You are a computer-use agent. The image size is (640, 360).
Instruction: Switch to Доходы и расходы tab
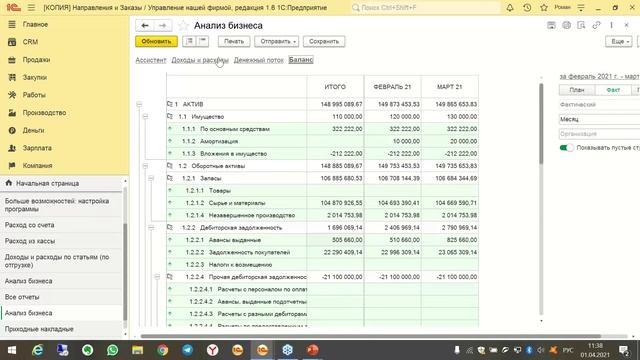200,60
